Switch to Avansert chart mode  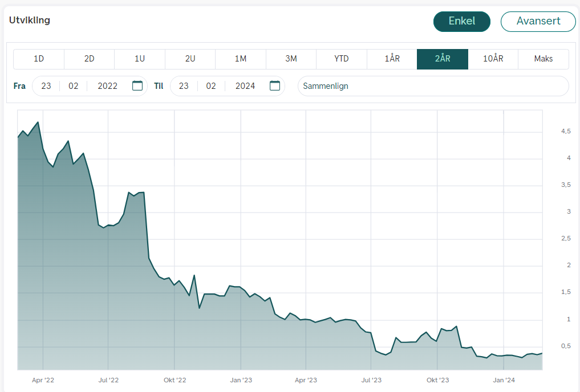pyautogui.click(x=538, y=22)
